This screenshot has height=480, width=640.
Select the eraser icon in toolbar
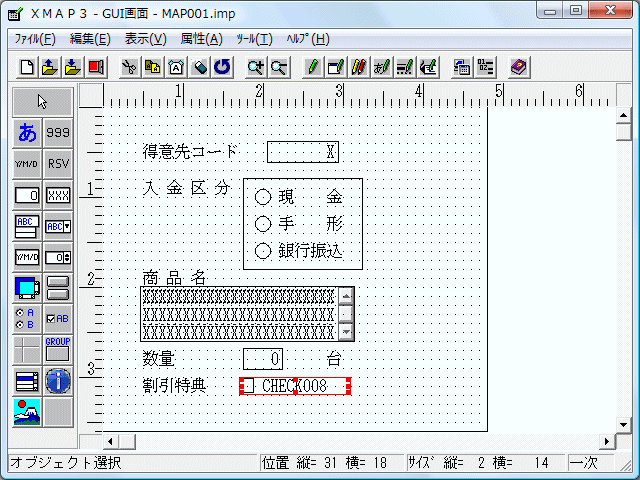tap(199, 67)
